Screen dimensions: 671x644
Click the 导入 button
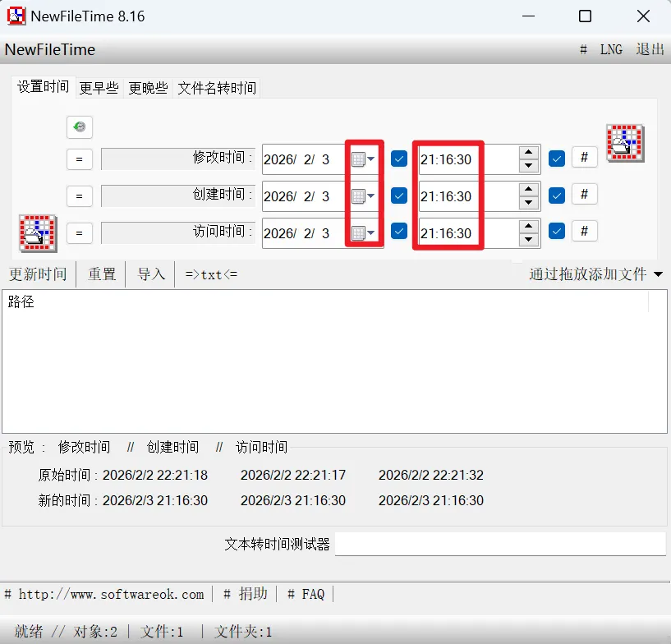tap(151, 274)
